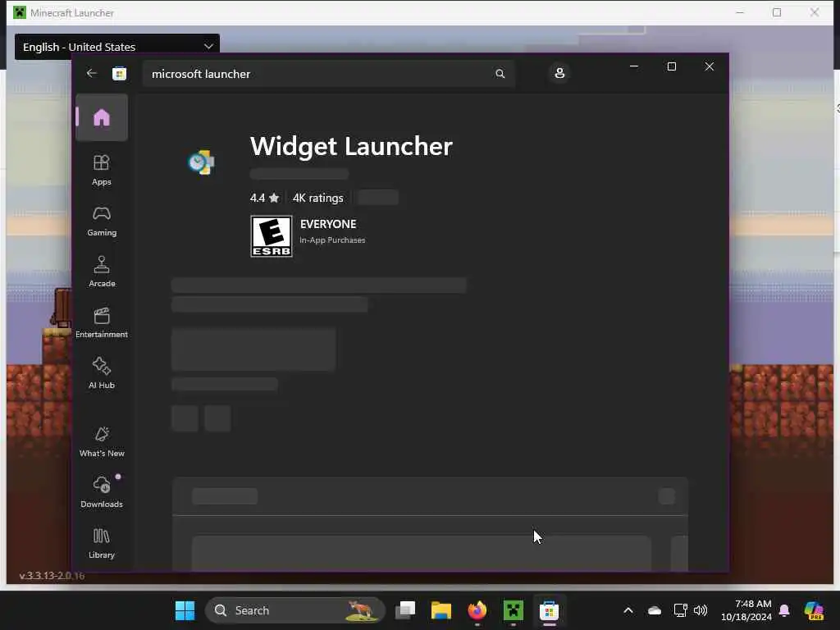The width and height of the screenshot is (840, 630).
Task: Click the 4.4 star rating
Action: point(265,198)
